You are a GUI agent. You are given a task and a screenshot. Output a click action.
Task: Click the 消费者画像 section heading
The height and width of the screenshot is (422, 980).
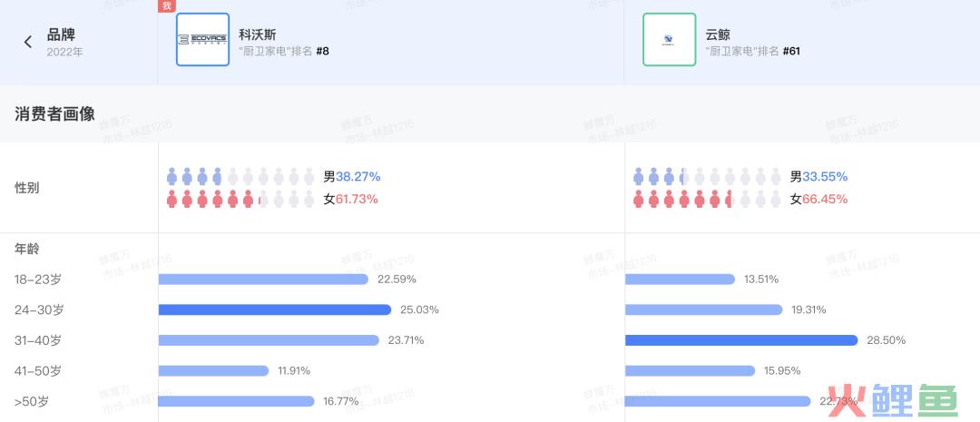(55, 113)
